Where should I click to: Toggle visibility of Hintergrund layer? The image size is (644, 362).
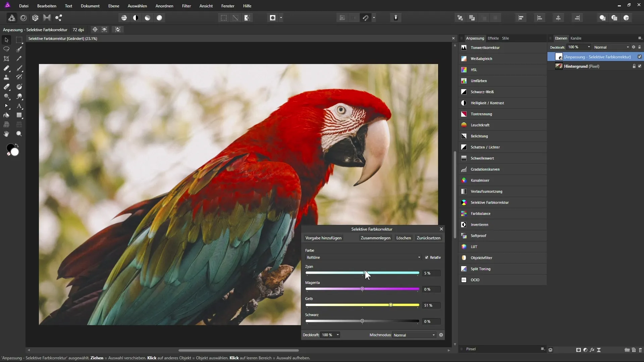pos(640,66)
